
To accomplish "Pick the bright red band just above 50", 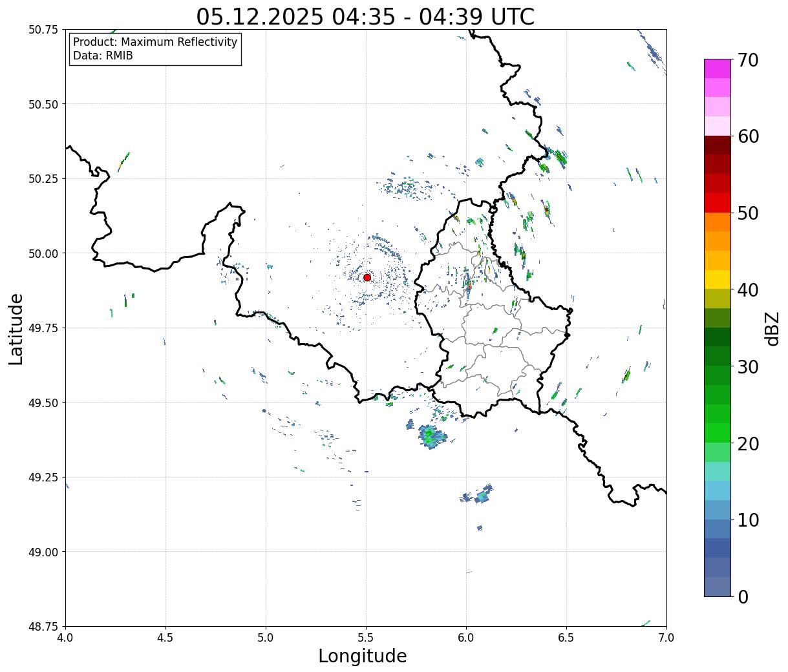I will coord(718,203).
